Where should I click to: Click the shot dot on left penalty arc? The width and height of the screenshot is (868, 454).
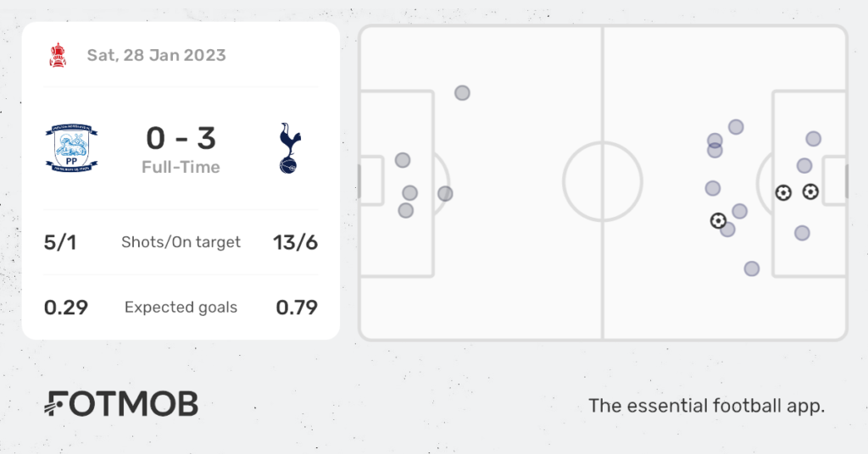tap(445, 194)
